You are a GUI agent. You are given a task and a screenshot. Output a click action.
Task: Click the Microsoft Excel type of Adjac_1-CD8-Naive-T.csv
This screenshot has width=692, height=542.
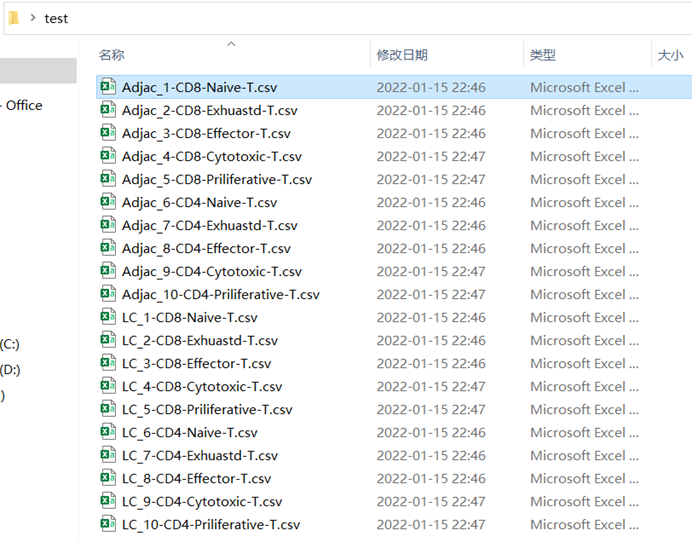click(x=584, y=87)
